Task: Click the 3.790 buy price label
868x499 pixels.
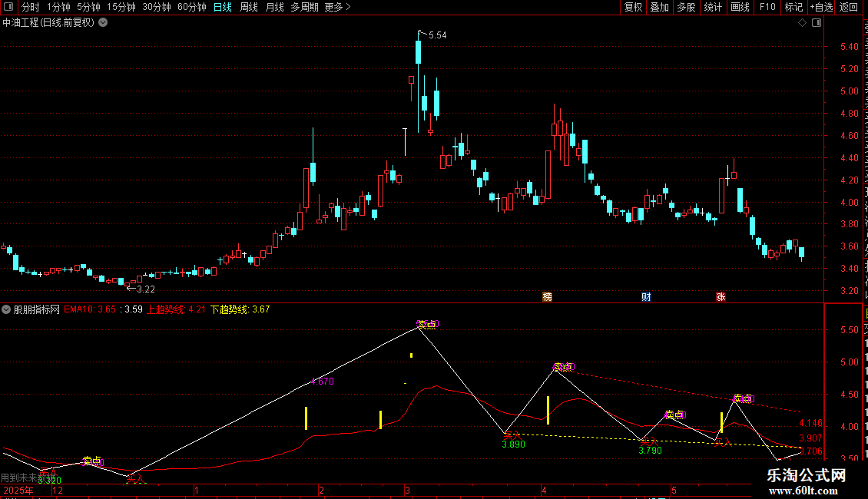Action: (x=651, y=451)
